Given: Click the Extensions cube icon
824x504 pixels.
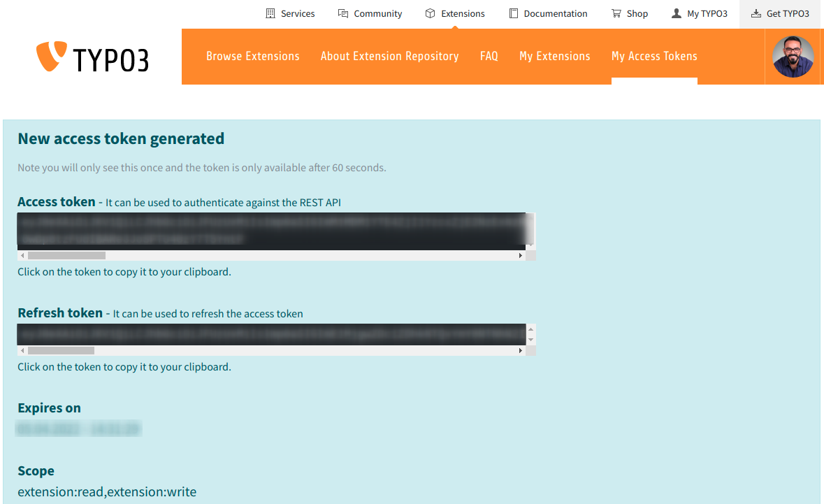Looking at the screenshot, I should pyautogui.click(x=431, y=13).
